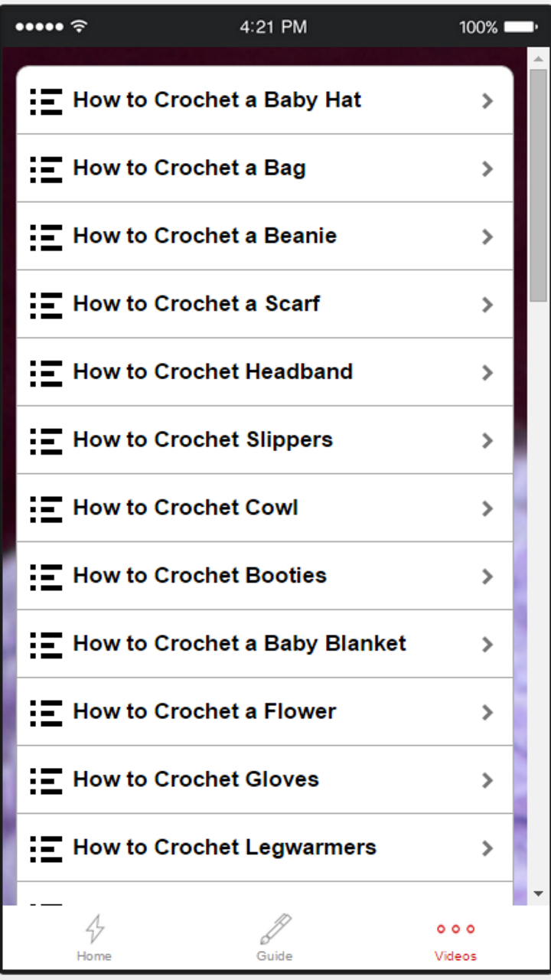Switch to the Guide tab
This screenshot has width=551, height=980.
(275, 938)
